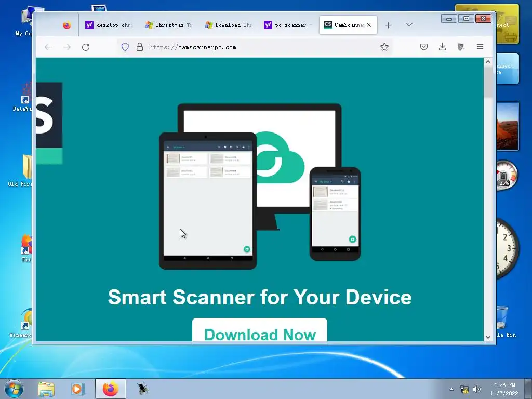532x399 pixels.
Task: Expand the list all tabs dropdown
Action: (x=409, y=25)
